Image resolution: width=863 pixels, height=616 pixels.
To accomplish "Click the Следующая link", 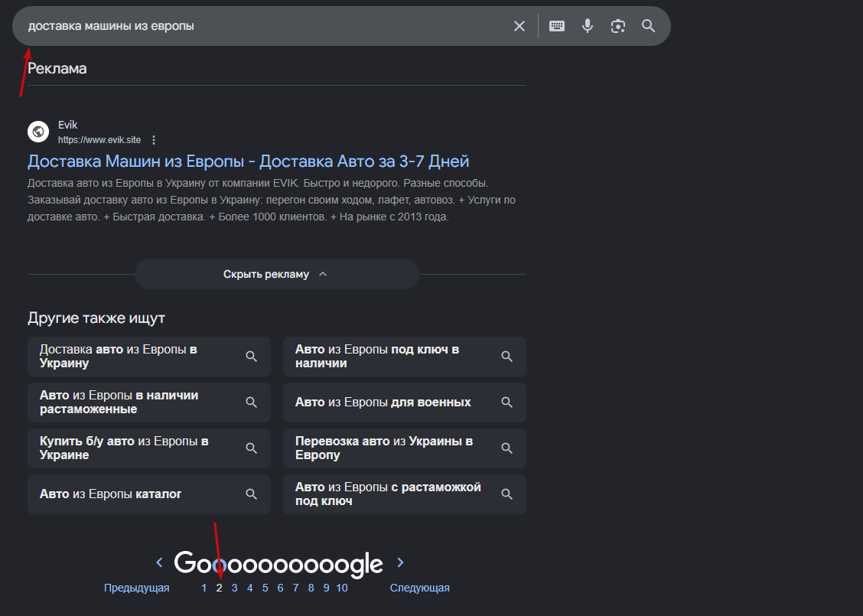I will 419,588.
